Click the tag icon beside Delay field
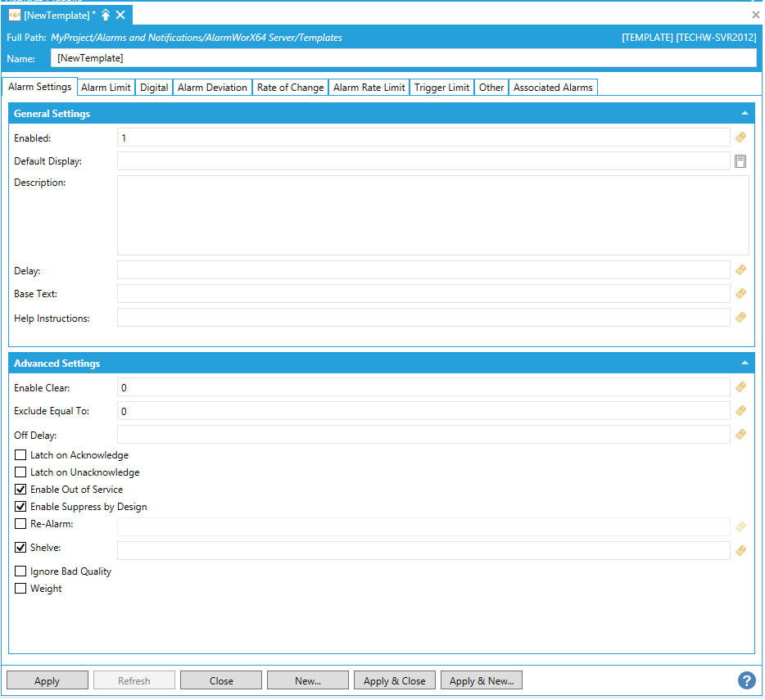 [740, 269]
